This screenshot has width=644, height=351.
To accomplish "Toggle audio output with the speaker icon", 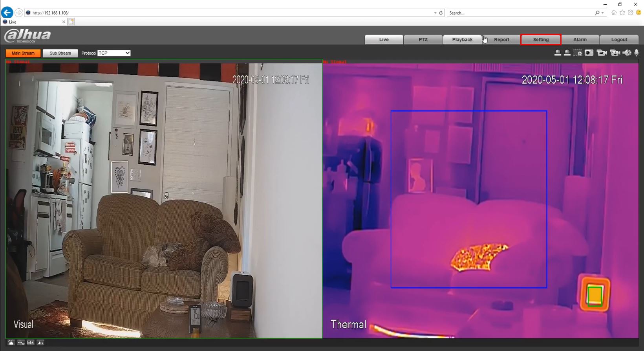I will [627, 53].
